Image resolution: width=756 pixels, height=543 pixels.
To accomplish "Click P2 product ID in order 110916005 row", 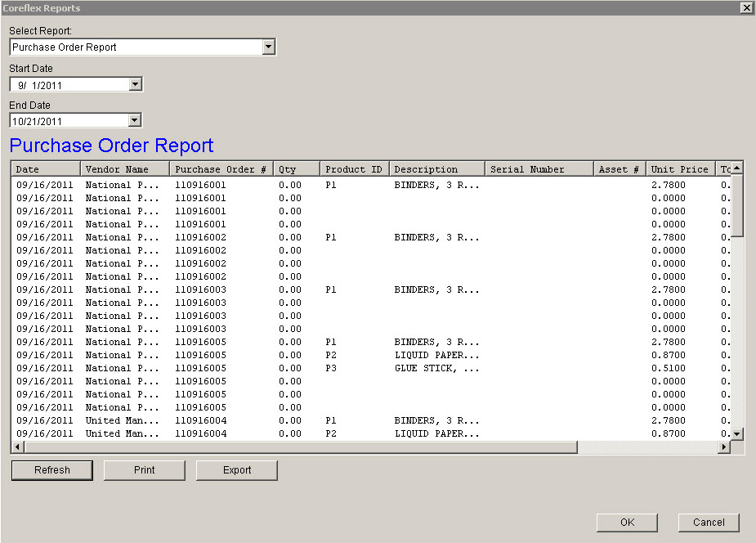I will click(x=331, y=356).
